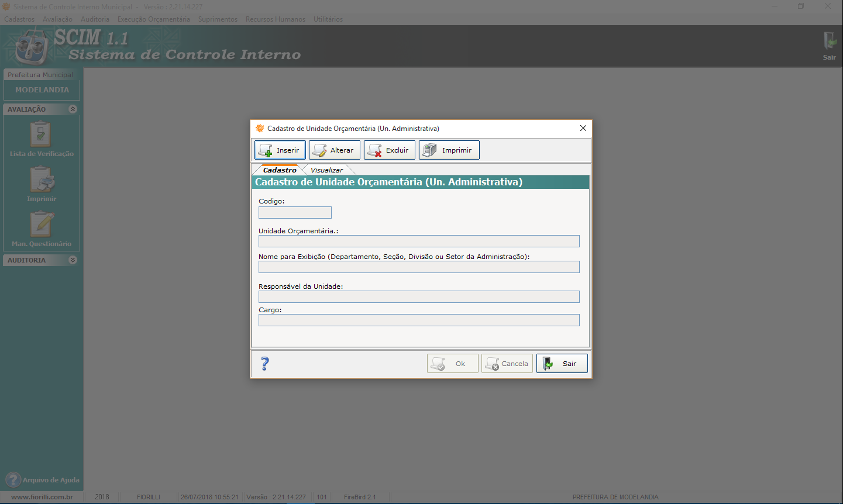
Task: Open the Recursos Humanos menu
Action: pyautogui.click(x=275, y=19)
